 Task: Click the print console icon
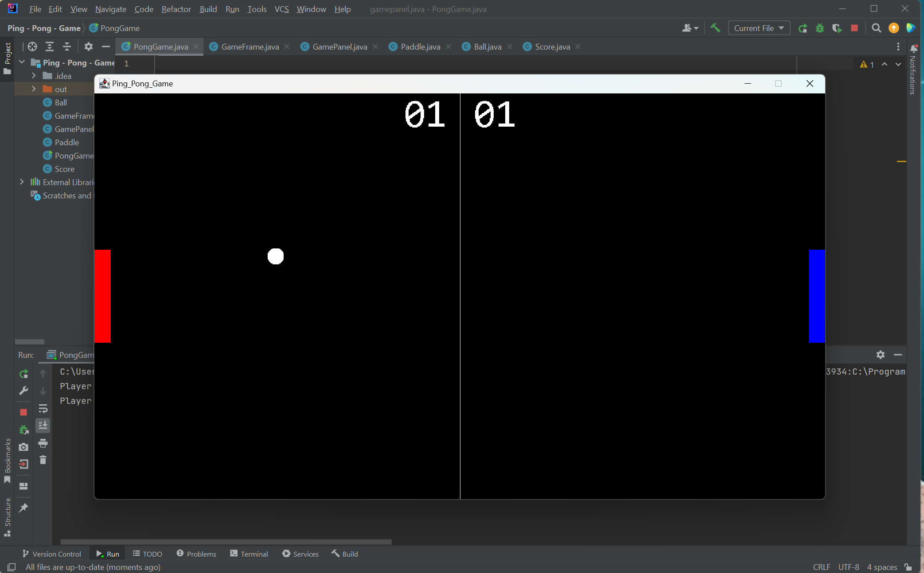pyautogui.click(x=43, y=443)
